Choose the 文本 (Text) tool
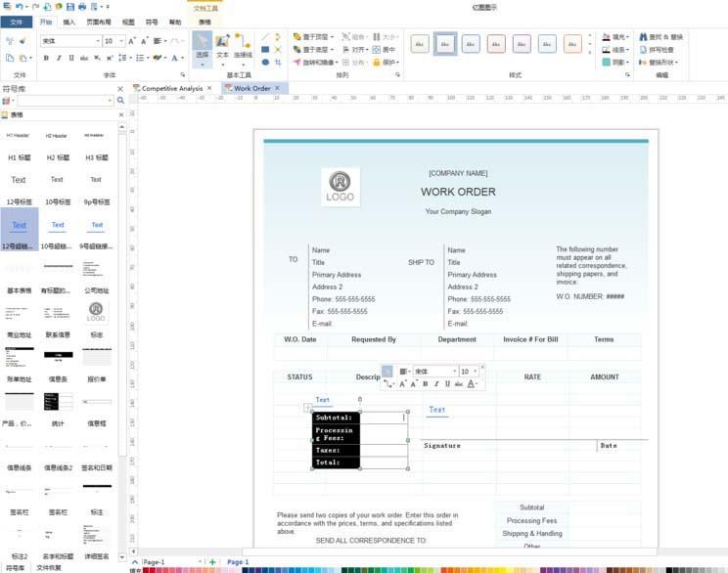The width and height of the screenshot is (728, 573). click(x=222, y=47)
